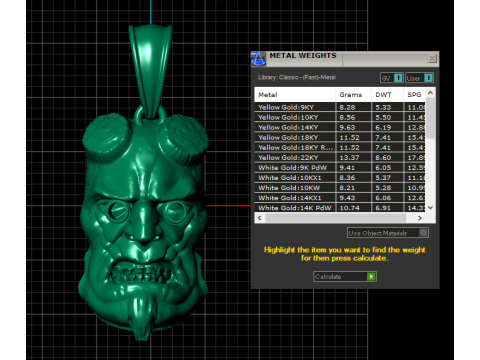
Task: Select the Yellow Gold:22KY row
Action: click(340, 157)
